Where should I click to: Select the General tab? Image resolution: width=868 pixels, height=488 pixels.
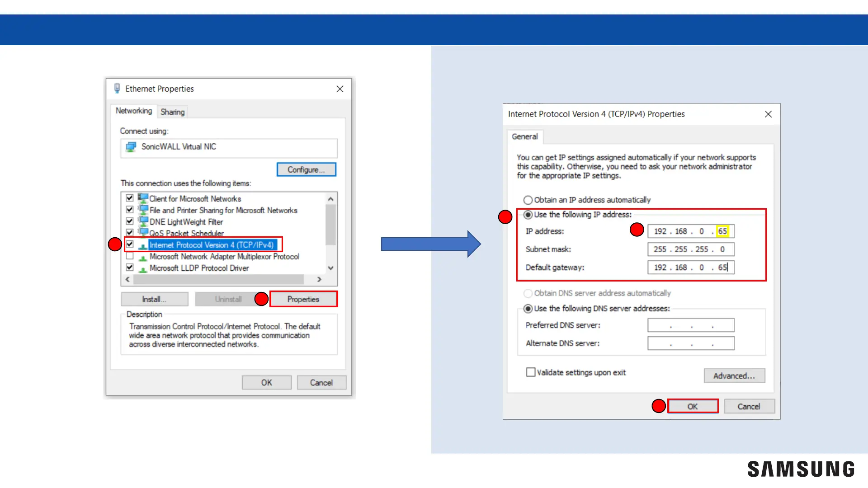click(524, 136)
